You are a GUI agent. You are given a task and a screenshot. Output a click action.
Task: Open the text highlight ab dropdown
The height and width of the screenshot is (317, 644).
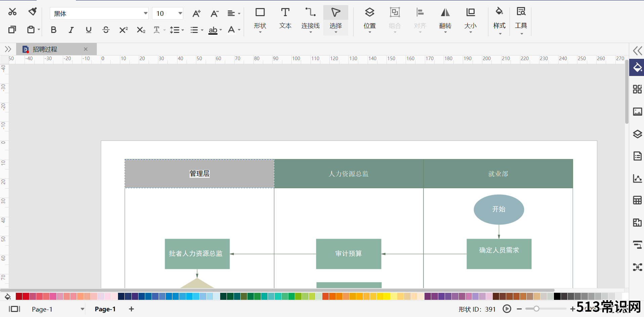tap(215, 30)
